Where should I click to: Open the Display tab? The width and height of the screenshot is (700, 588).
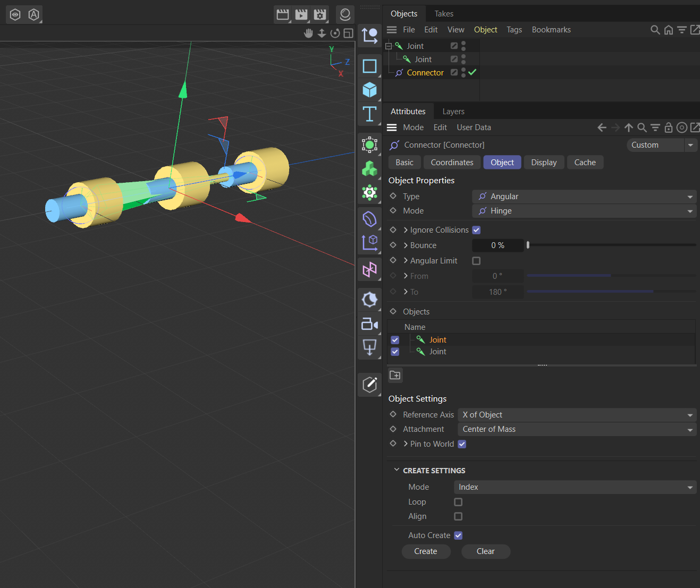point(544,163)
